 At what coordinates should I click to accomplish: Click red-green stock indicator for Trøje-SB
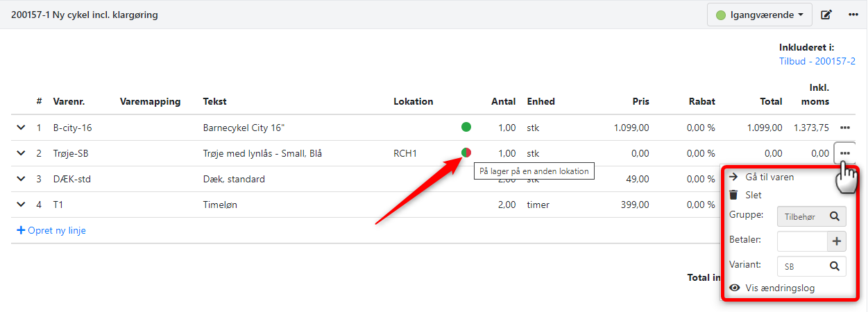(x=466, y=153)
